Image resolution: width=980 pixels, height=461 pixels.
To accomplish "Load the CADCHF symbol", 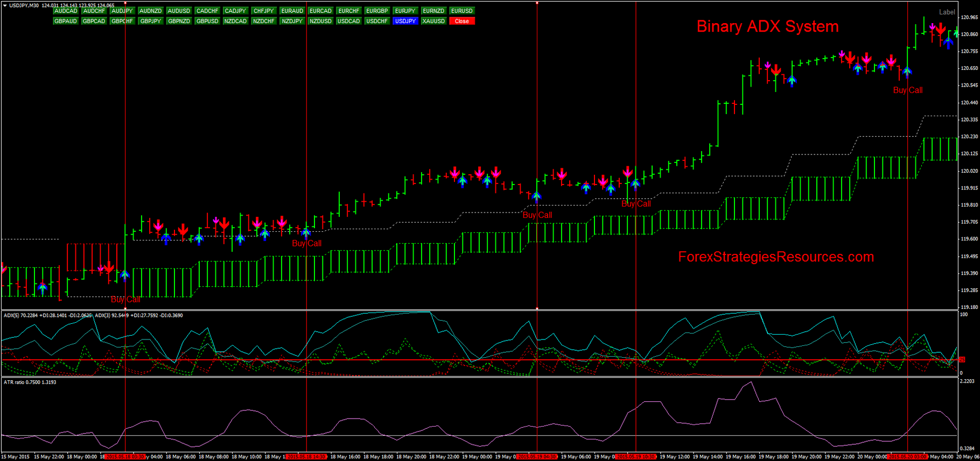I will pos(207,11).
